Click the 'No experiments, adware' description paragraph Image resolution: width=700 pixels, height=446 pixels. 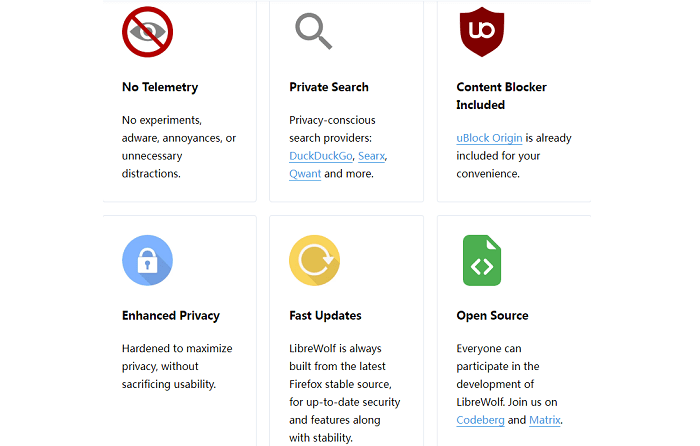coord(179,147)
